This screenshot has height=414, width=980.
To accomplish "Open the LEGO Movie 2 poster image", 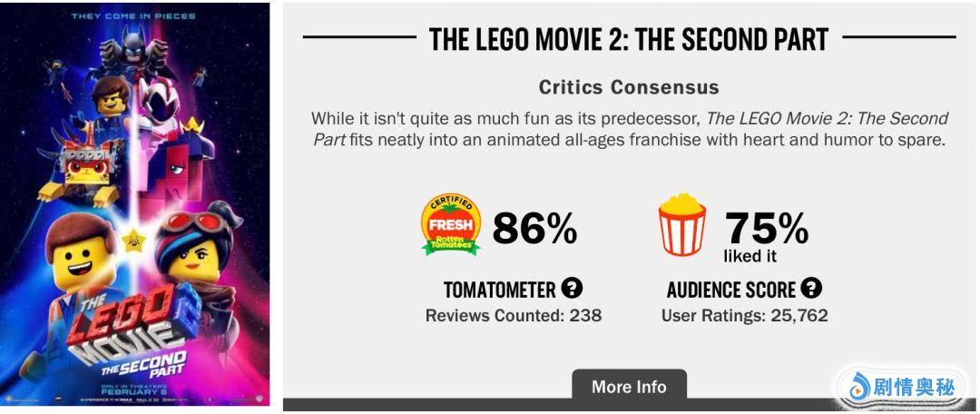I will (134, 203).
